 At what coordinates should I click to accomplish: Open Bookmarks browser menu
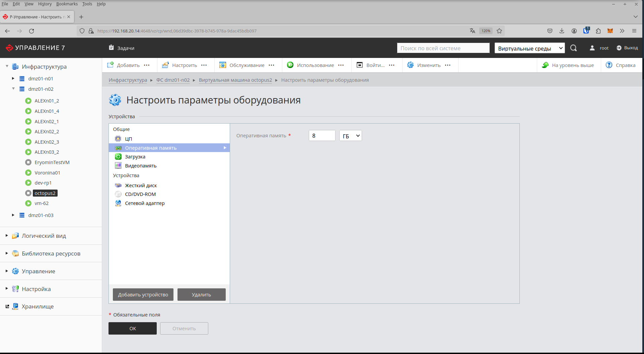click(67, 4)
